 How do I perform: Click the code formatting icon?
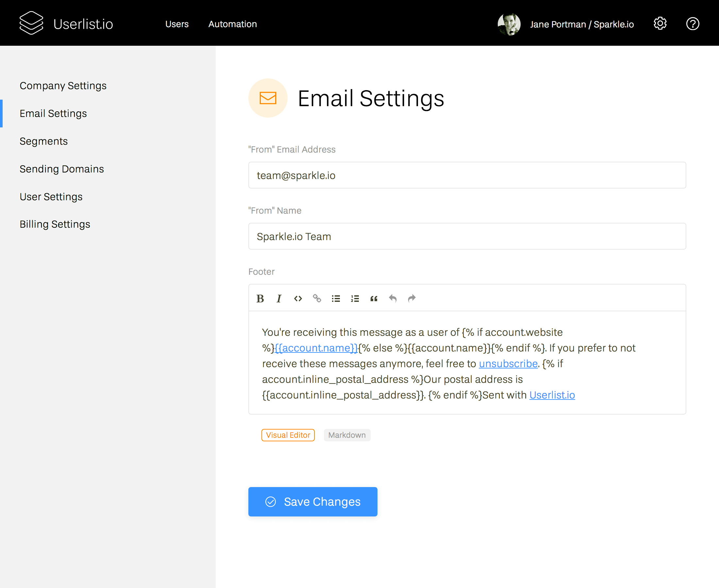pos(298,298)
